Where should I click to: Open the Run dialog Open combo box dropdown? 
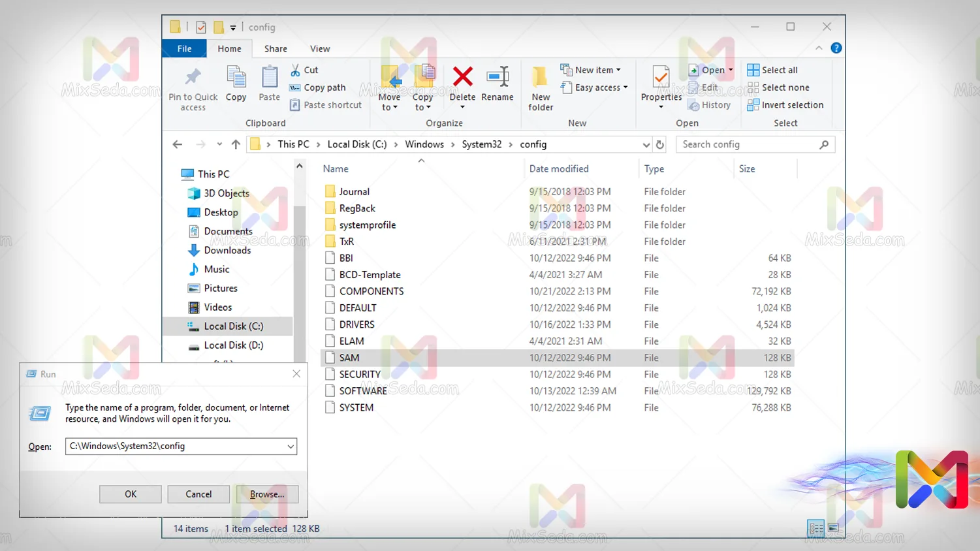tap(291, 447)
